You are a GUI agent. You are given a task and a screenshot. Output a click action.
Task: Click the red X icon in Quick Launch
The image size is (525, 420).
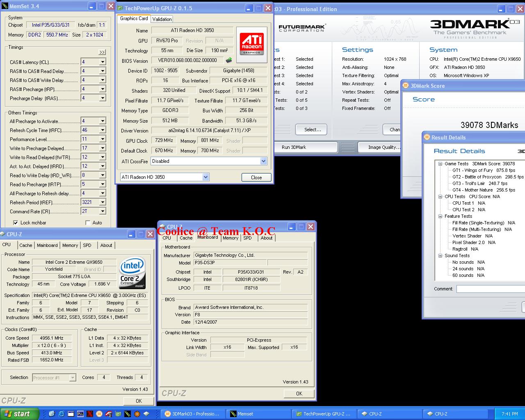point(90,414)
